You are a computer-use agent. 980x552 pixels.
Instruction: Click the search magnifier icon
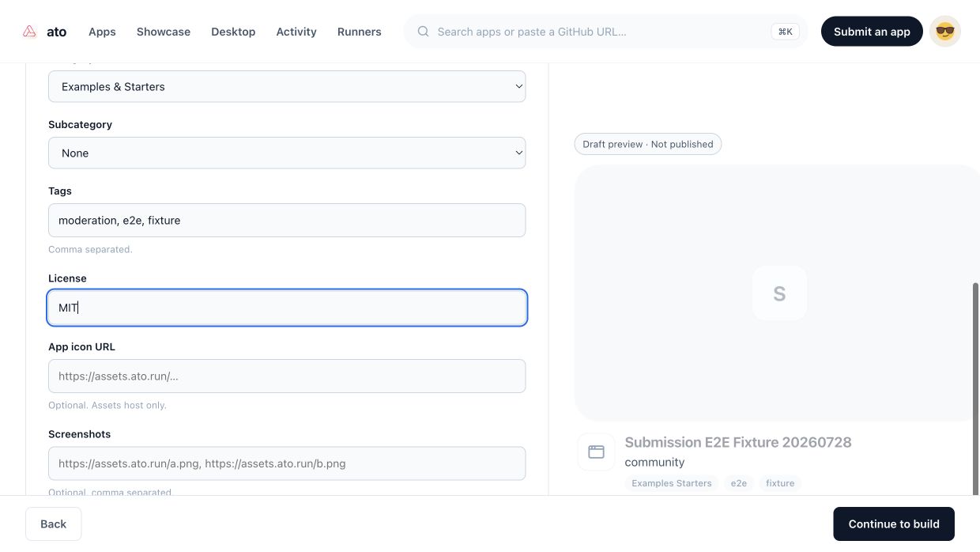(424, 32)
